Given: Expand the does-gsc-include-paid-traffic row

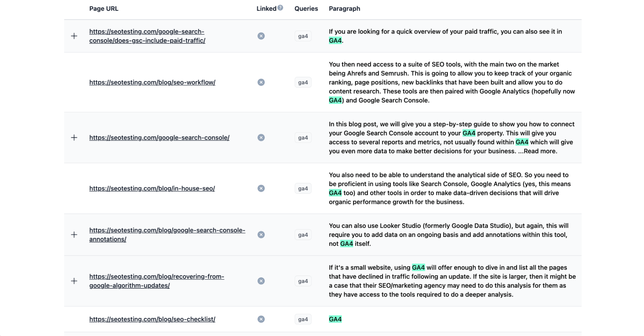Looking at the screenshot, I should pos(74,36).
